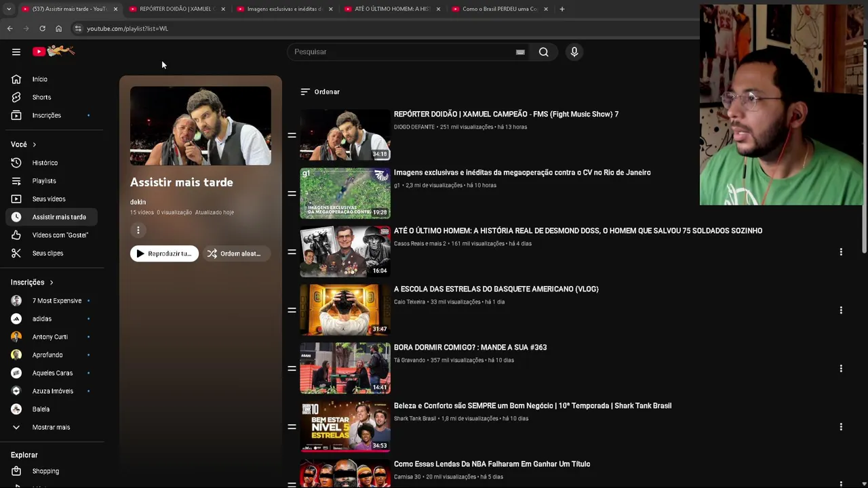Expand Mostrar mais subscriptions
This screenshot has width=868, height=488.
[53, 427]
